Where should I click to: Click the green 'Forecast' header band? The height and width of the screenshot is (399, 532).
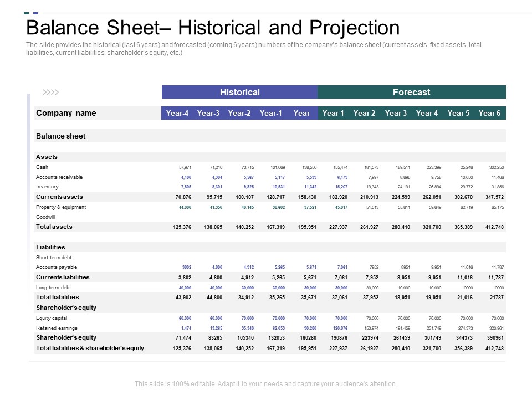click(x=412, y=92)
